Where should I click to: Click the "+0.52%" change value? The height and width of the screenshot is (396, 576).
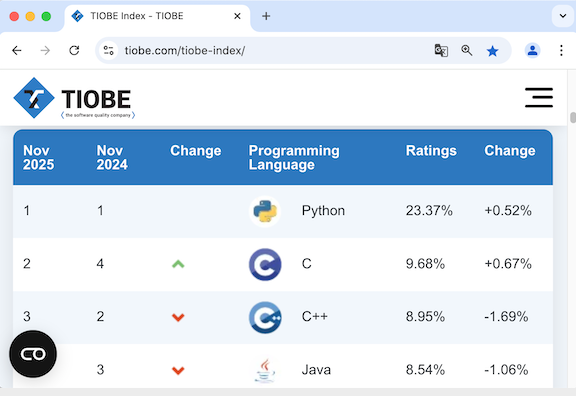508,210
